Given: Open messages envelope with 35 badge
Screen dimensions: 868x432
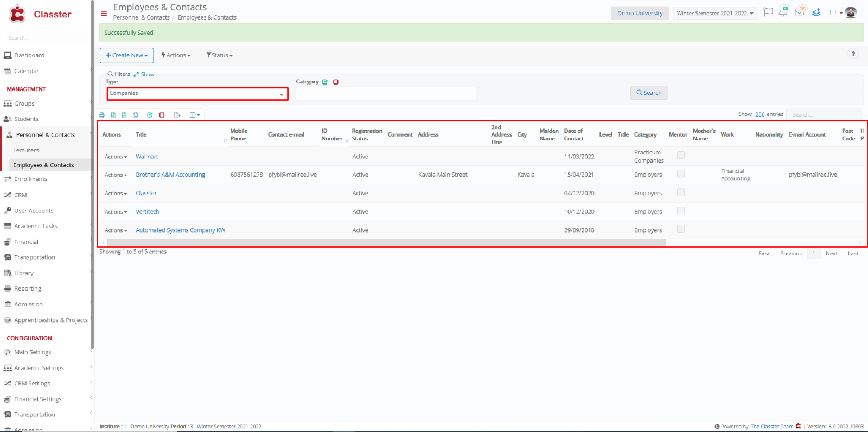Looking at the screenshot, I should tap(800, 11).
